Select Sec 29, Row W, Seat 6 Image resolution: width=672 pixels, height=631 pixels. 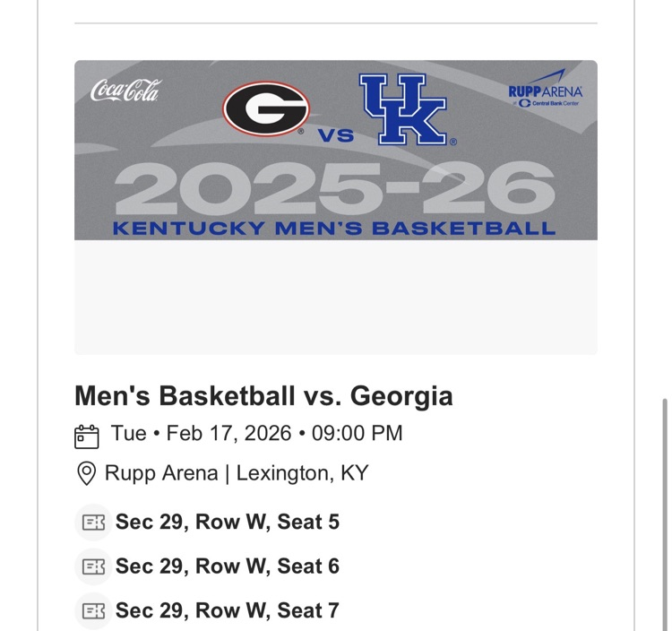point(228,566)
